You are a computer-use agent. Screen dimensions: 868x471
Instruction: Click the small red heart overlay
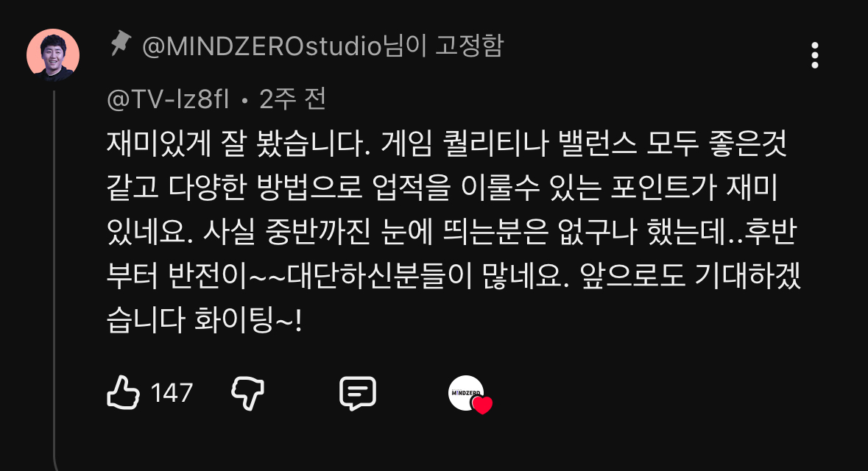click(x=482, y=406)
